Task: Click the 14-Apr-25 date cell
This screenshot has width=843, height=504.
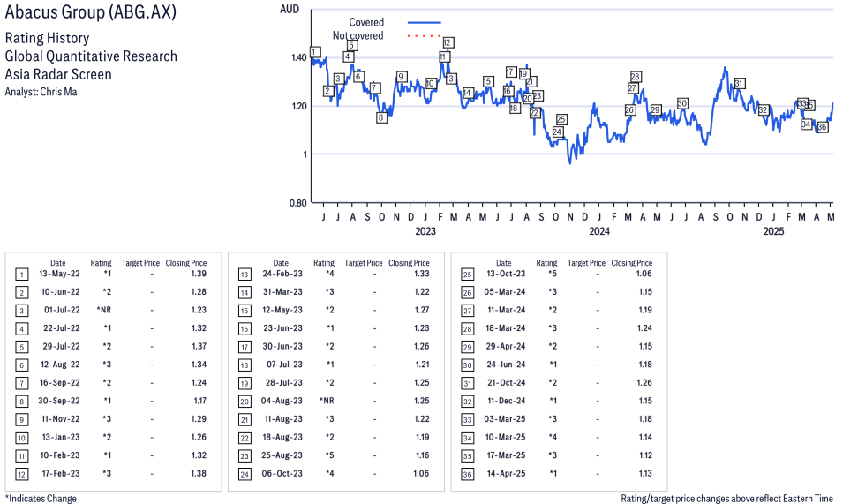Action: [x=506, y=473]
